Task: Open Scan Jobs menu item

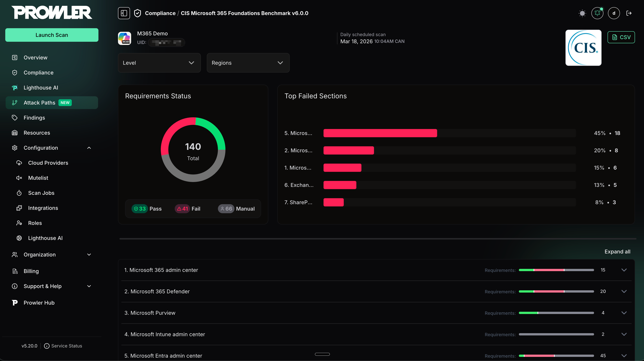Action: 41,193
